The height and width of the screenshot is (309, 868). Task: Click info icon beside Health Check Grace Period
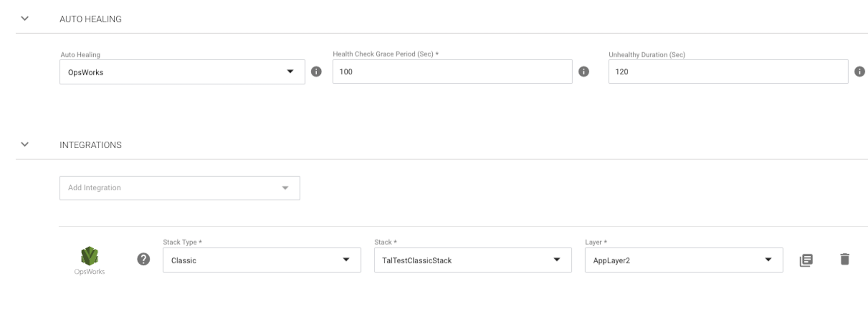[x=584, y=72]
